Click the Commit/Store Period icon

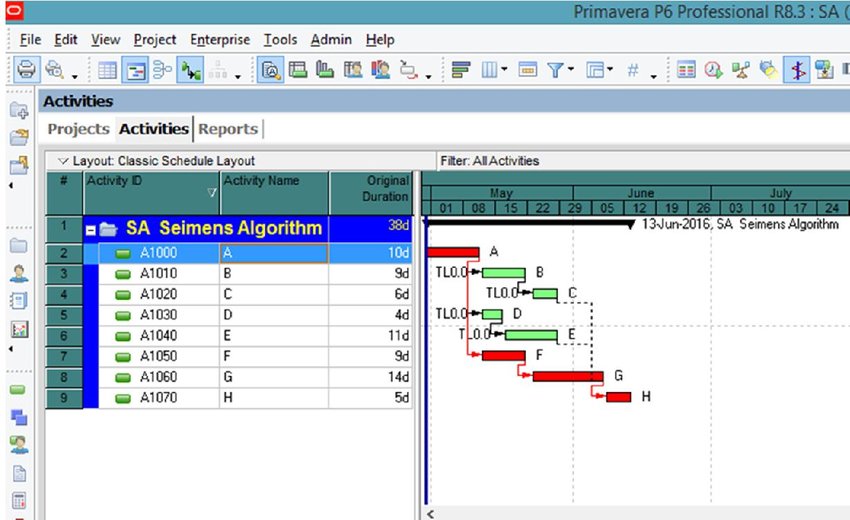click(x=824, y=70)
